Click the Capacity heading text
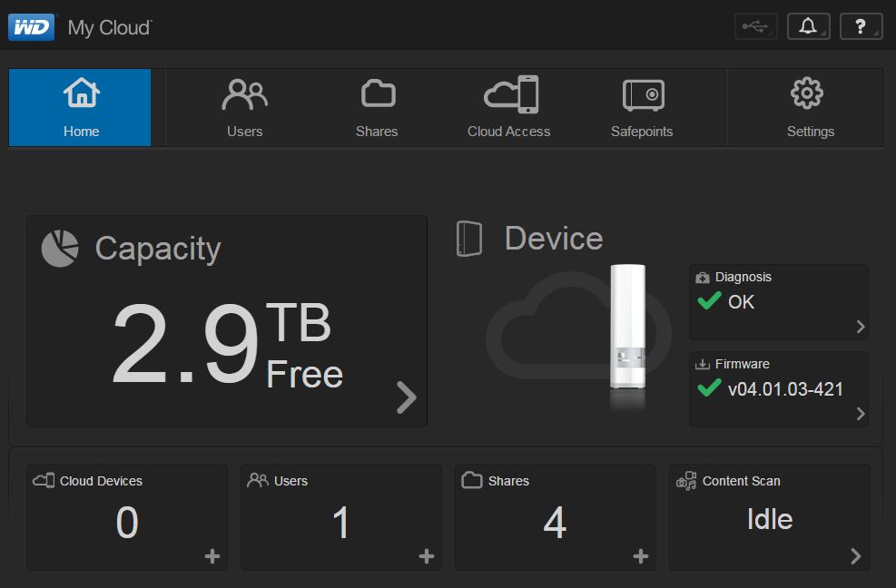This screenshot has width=896, height=588. [158, 250]
